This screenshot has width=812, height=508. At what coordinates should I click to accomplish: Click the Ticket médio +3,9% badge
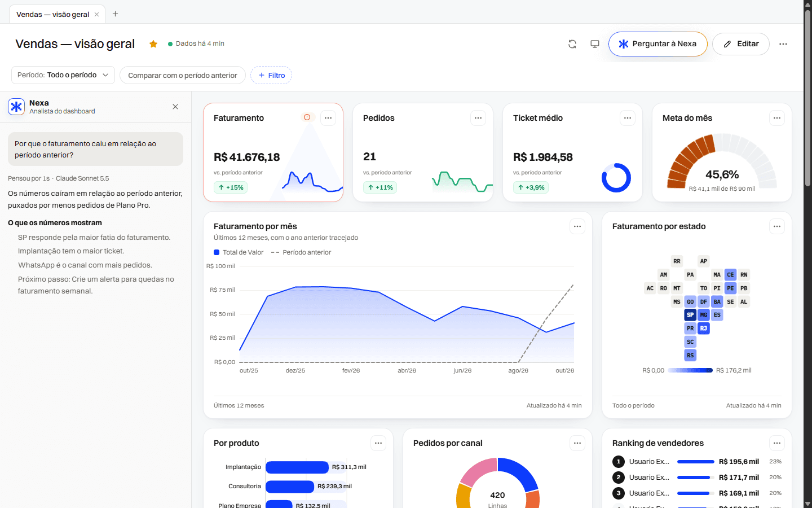[x=531, y=187]
